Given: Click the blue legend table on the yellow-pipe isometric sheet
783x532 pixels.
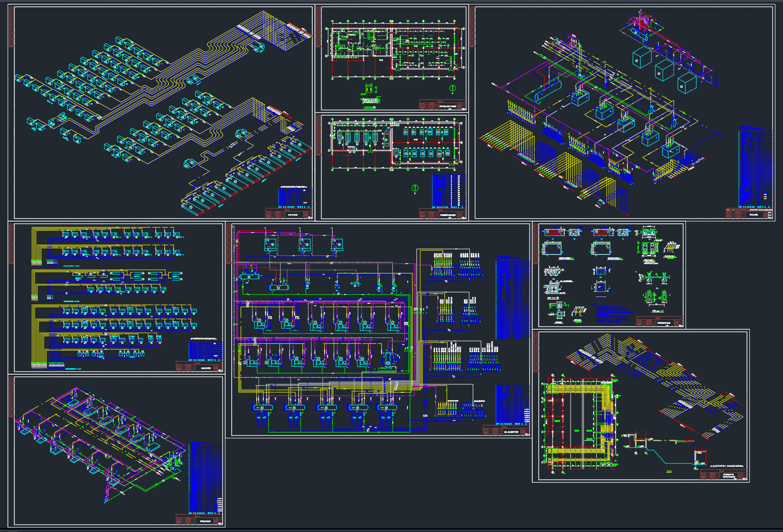Looking at the screenshot, I should (x=296, y=198).
